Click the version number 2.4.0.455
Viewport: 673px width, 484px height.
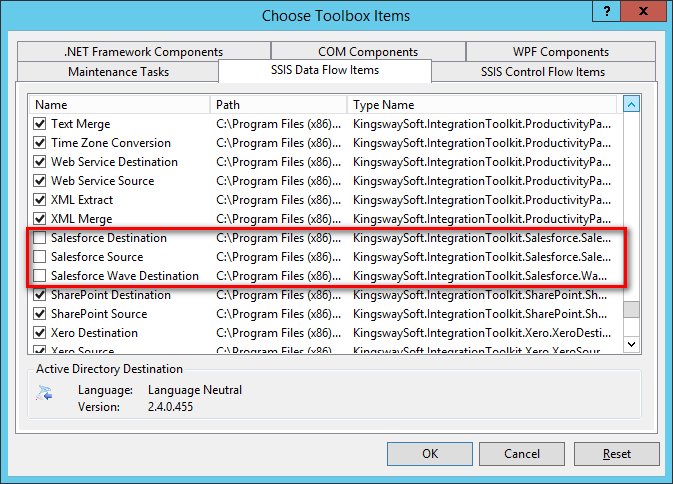(x=170, y=406)
